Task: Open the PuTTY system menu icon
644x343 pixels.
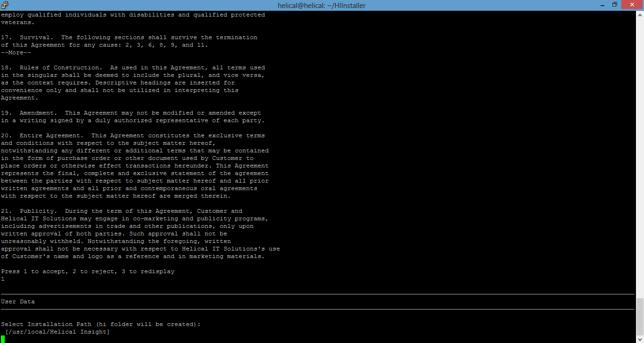Action: click(x=5, y=5)
